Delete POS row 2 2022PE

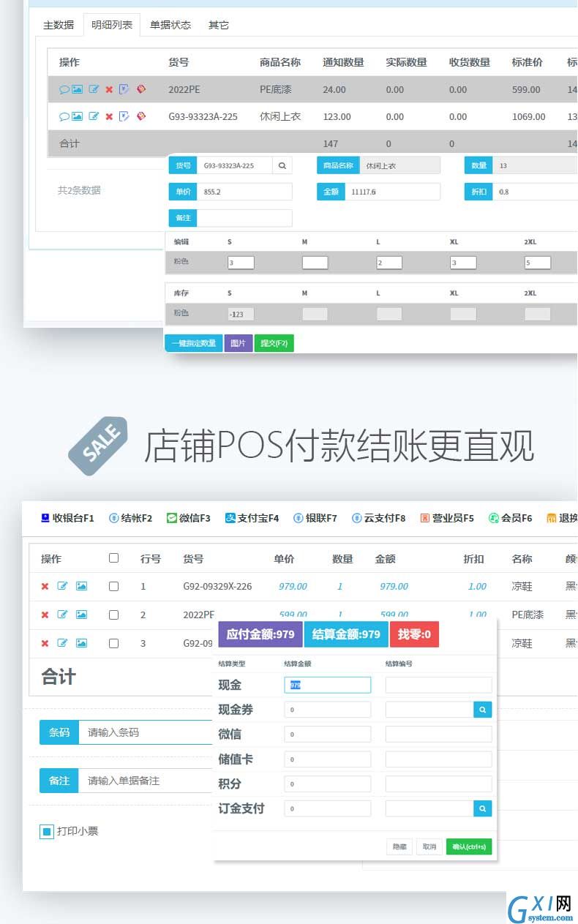point(45,615)
